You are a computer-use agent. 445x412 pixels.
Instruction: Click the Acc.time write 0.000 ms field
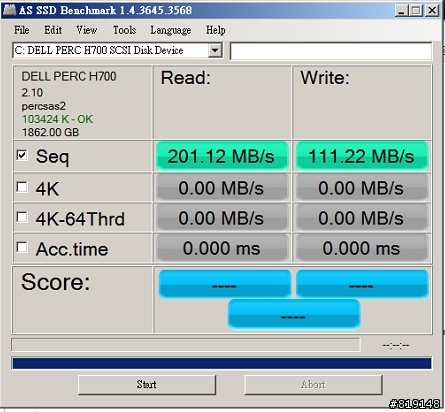coord(362,248)
